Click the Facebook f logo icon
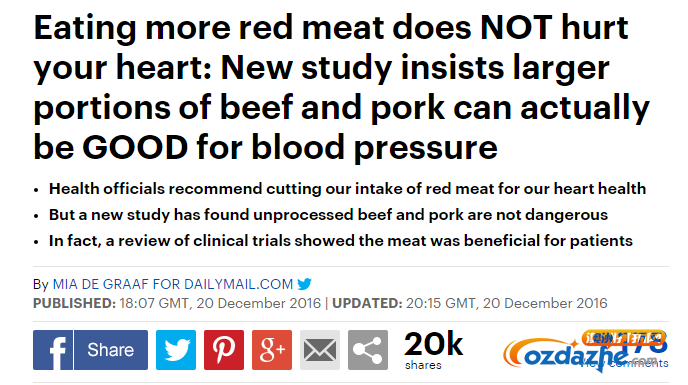This screenshot has width=688, height=385. click(x=53, y=350)
